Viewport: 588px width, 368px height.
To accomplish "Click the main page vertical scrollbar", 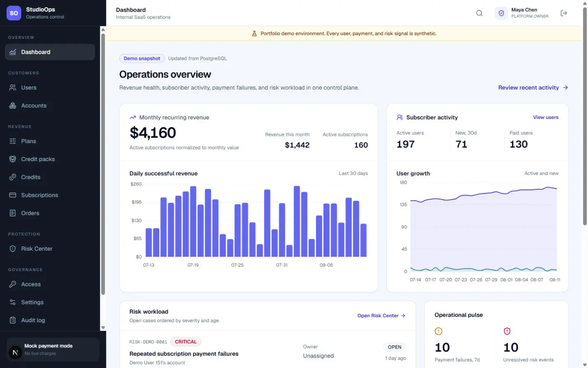I will [585, 116].
